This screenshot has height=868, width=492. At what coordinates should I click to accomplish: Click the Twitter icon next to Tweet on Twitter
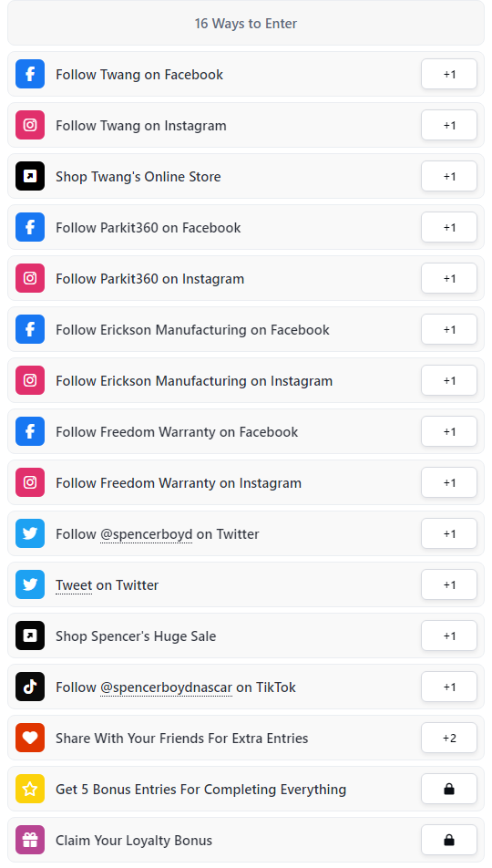tap(30, 584)
